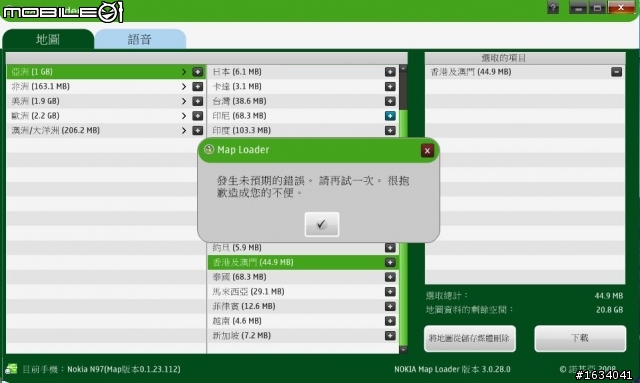
Task: Select 香港及澳門 (44.9 MB) in selected items
Action: click(525, 72)
